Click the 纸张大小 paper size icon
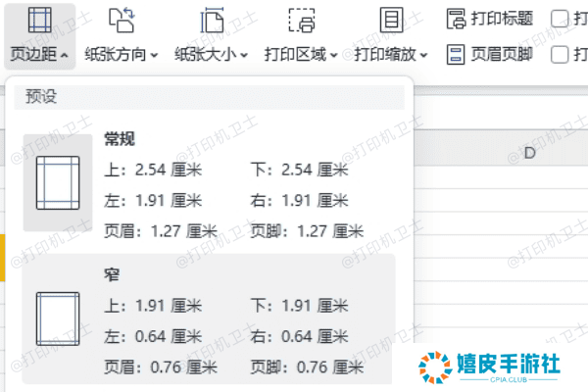 click(x=213, y=21)
